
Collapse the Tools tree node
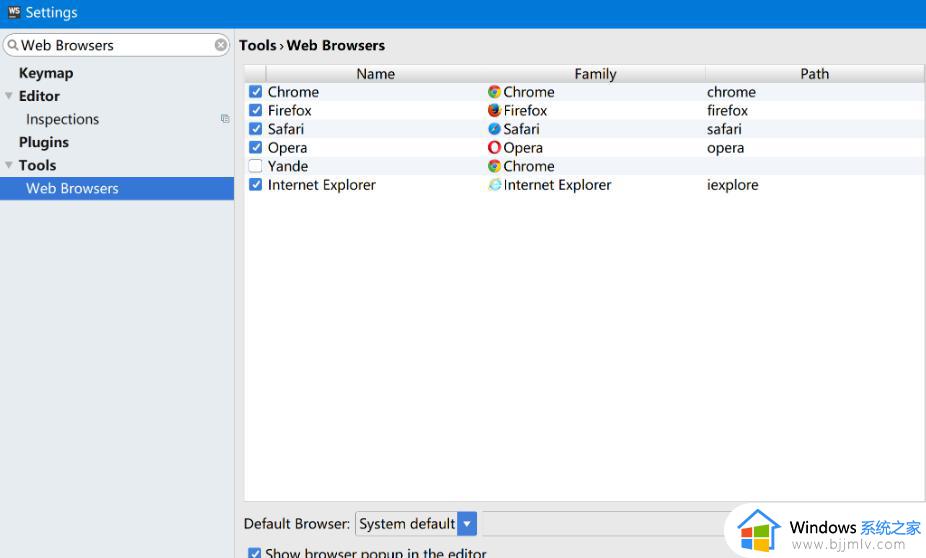(x=9, y=165)
